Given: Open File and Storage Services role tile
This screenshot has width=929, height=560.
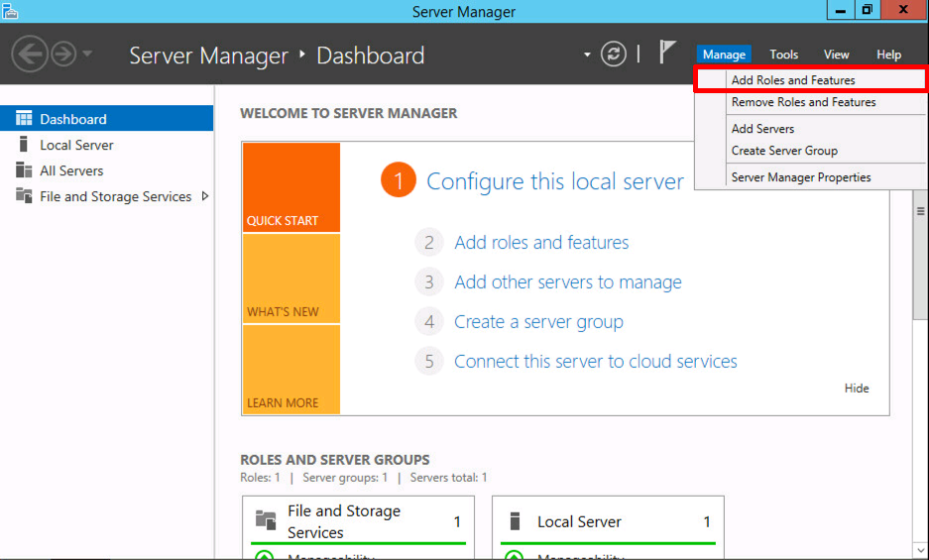Looking at the screenshot, I should coord(344,521).
